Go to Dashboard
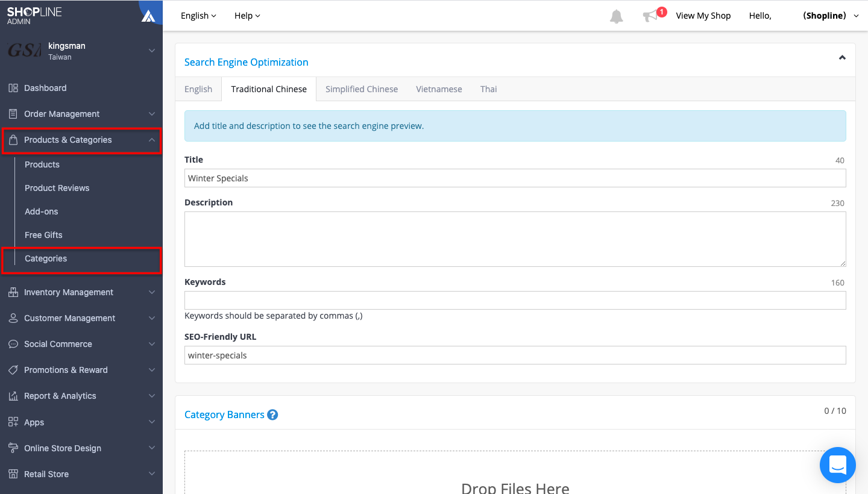This screenshot has width=868, height=494. (45, 88)
